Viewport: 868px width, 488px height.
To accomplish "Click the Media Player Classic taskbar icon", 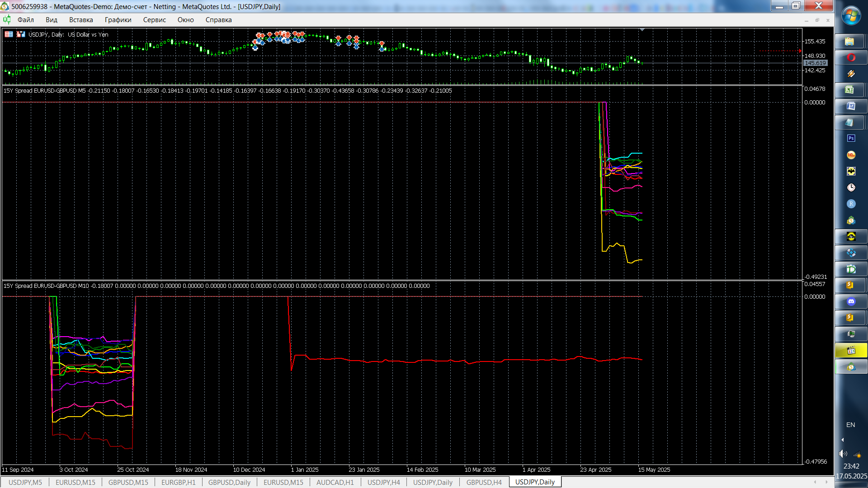I will pos(851,350).
